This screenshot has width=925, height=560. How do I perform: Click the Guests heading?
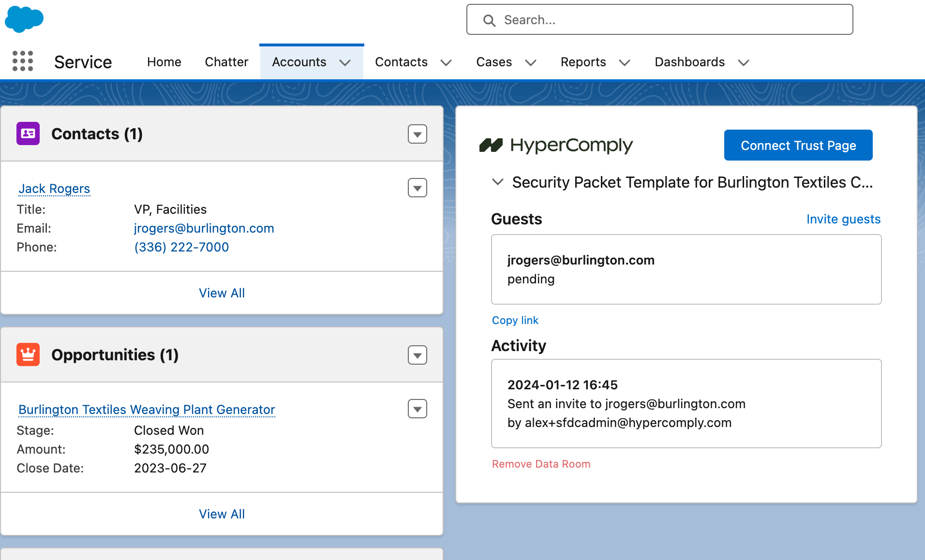coord(516,219)
